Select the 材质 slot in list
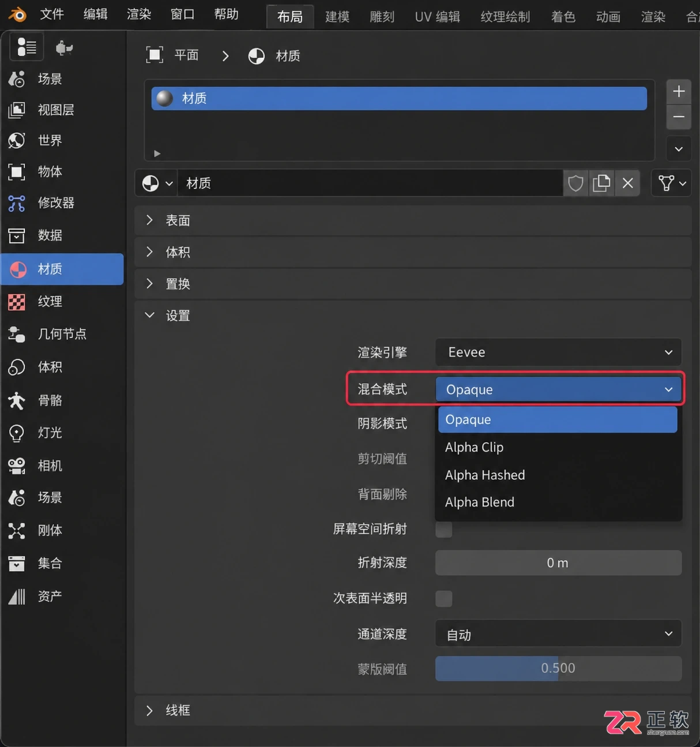This screenshot has height=747, width=700. coord(399,98)
